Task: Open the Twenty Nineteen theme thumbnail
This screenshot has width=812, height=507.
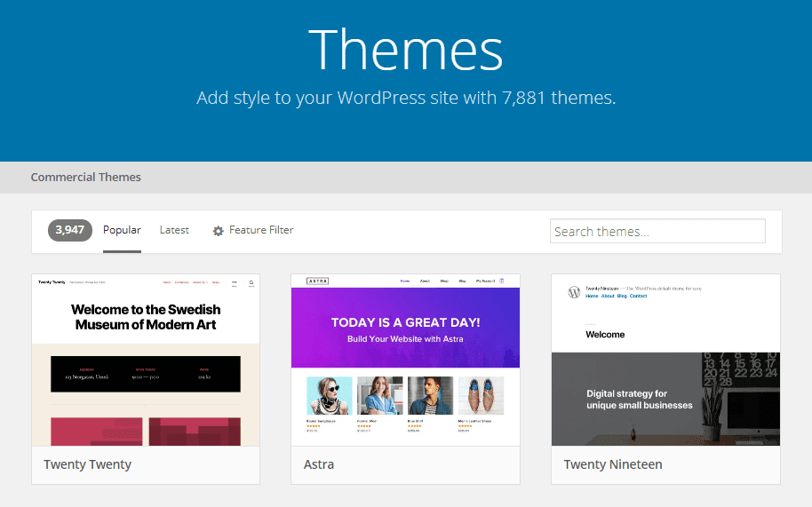Action: click(x=665, y=360)
